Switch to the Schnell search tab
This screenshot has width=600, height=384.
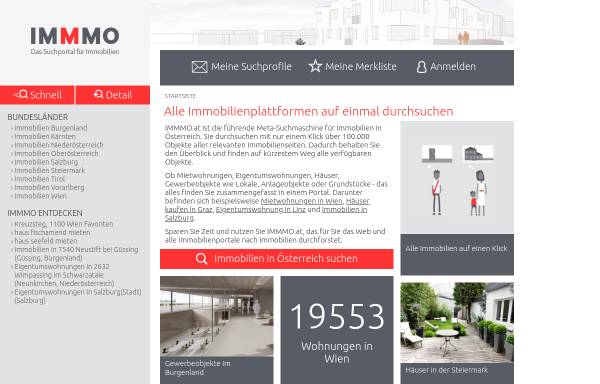click(37, 95)
